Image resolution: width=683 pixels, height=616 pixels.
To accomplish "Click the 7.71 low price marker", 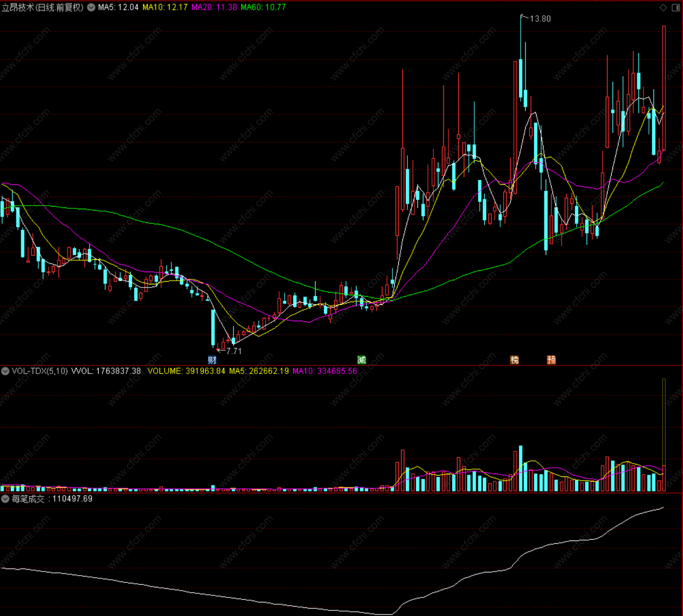I will tap(234, 351).
